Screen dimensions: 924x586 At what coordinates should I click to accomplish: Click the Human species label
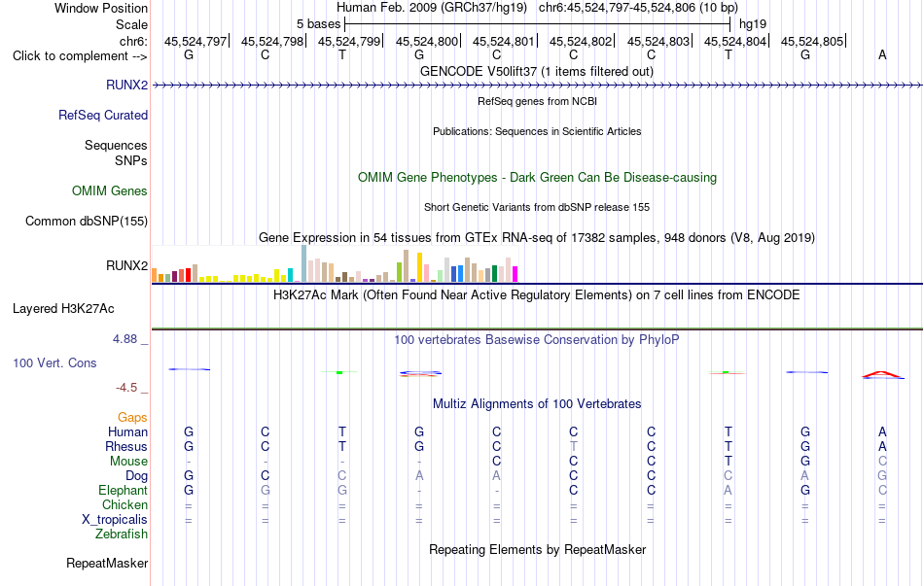click(x=127, y=431)
